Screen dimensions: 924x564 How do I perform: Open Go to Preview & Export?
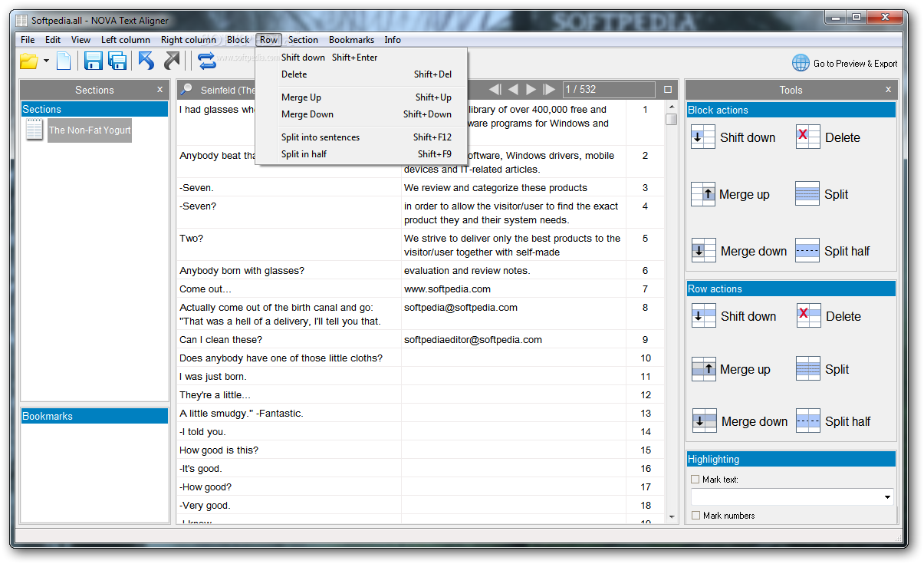855,64
